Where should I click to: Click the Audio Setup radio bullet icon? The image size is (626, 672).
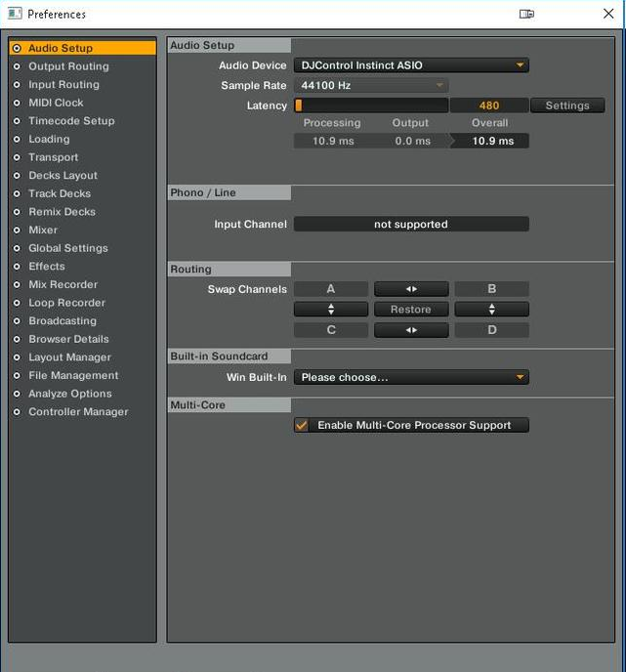click(17, 48)
